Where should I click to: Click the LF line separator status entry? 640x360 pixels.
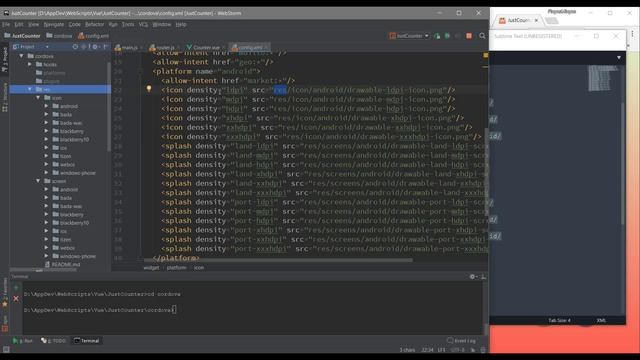pos(441,350)
